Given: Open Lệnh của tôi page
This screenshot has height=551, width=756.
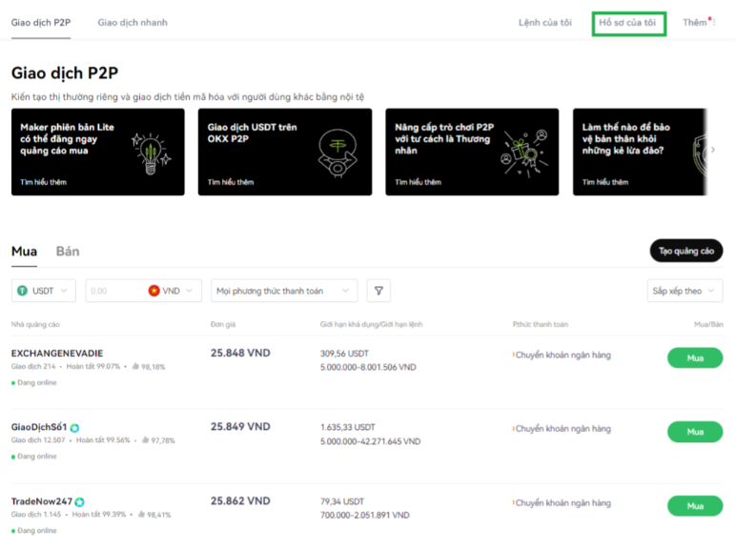Looking at the screenshot, I should [x=545, y=23].
